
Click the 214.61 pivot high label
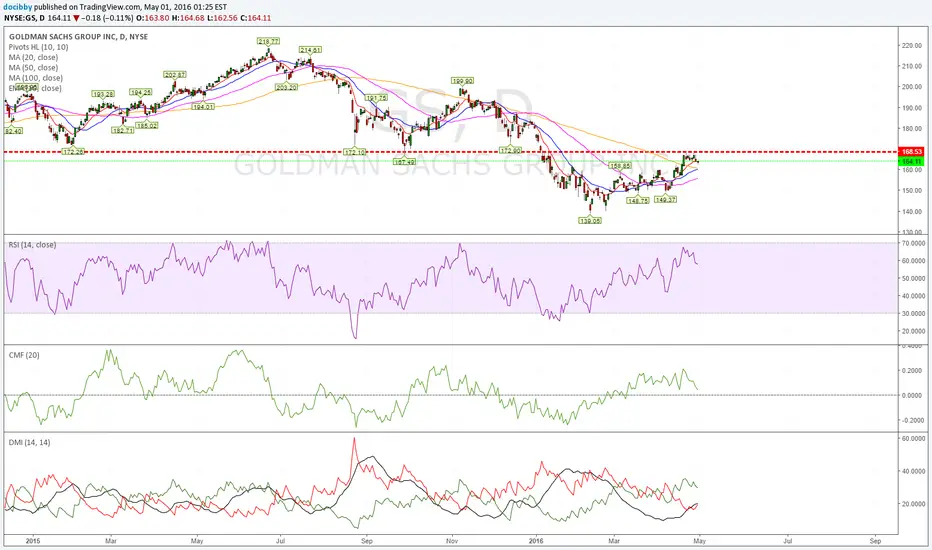(x=310, y=49)
